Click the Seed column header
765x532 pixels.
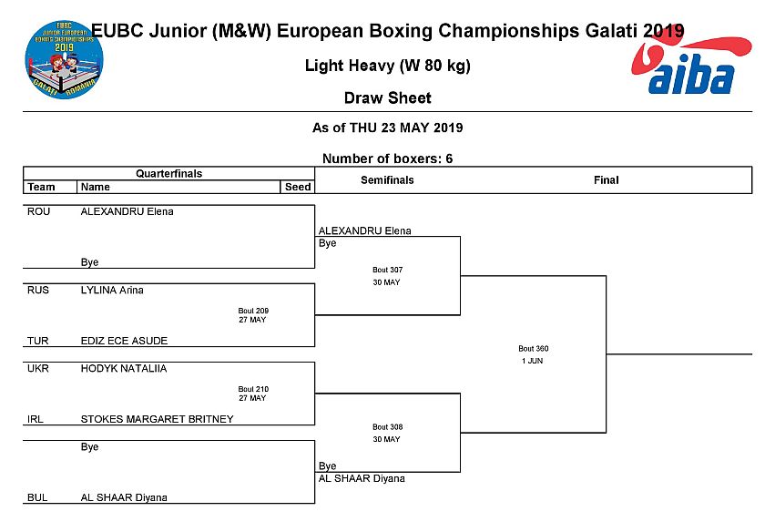(x=298, y=187)
